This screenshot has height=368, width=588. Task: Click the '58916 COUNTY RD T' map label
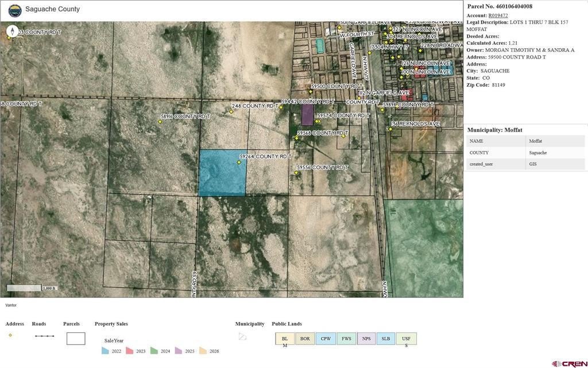(185, 117)
